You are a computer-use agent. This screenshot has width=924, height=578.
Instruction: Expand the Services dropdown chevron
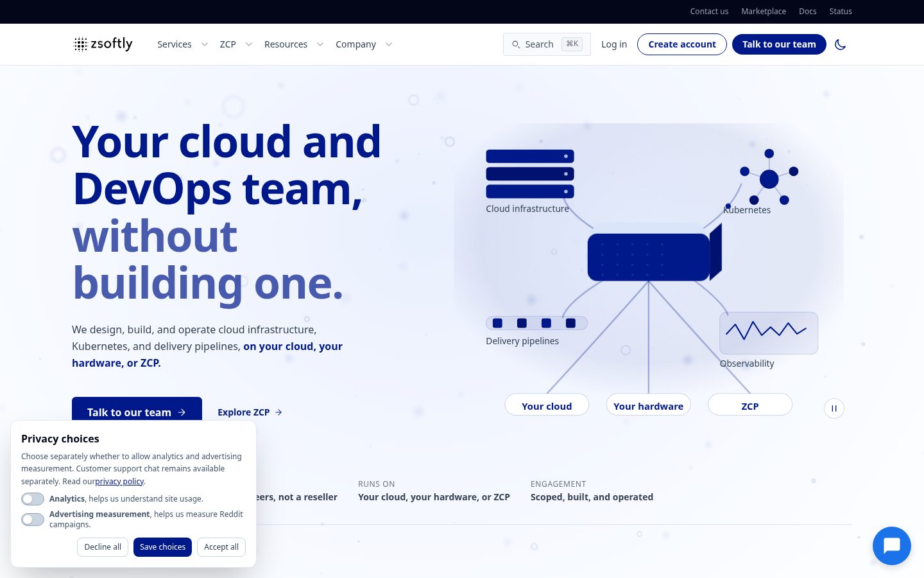coord(205,44)
